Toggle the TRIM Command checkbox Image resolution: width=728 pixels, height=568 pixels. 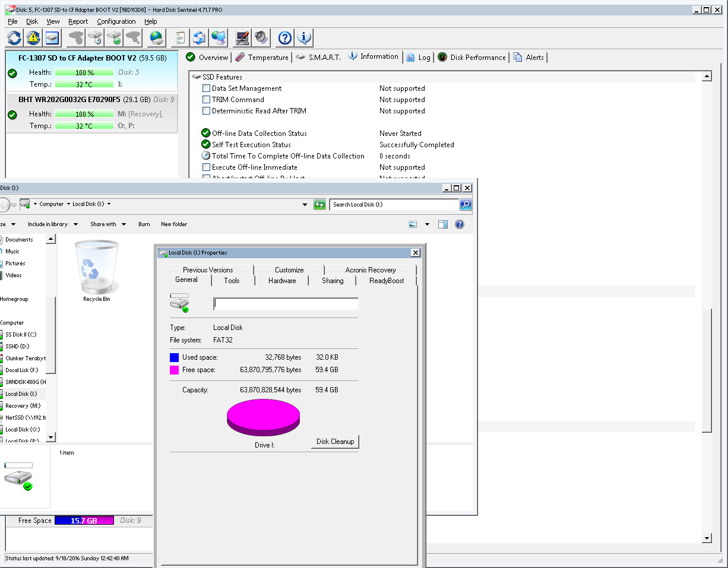206,100
